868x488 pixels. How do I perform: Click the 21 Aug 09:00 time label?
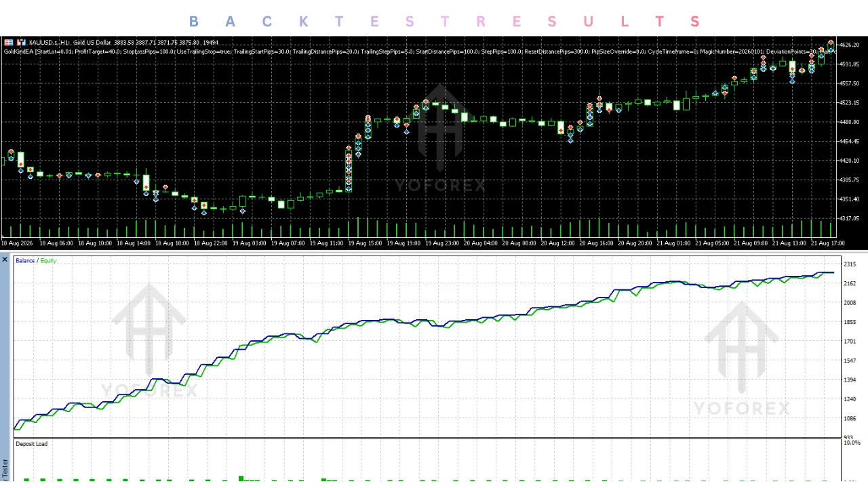click(751, 243)
